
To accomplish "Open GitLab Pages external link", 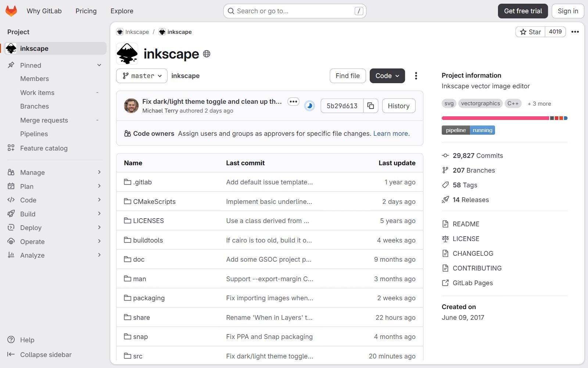I will [x=467, y=283].
